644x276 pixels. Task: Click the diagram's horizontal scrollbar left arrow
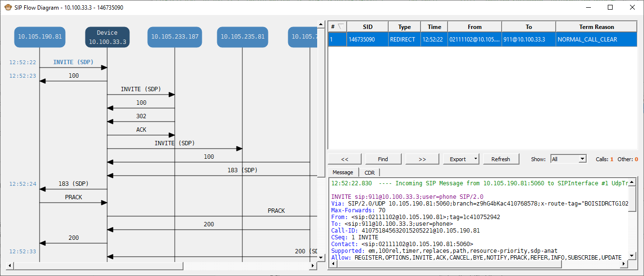coord(9,266)
